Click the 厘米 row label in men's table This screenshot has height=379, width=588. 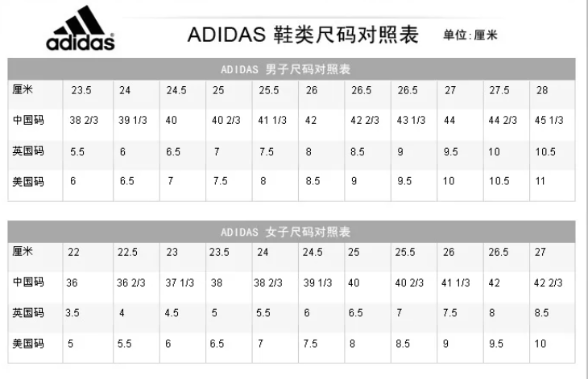coord(24,89)
